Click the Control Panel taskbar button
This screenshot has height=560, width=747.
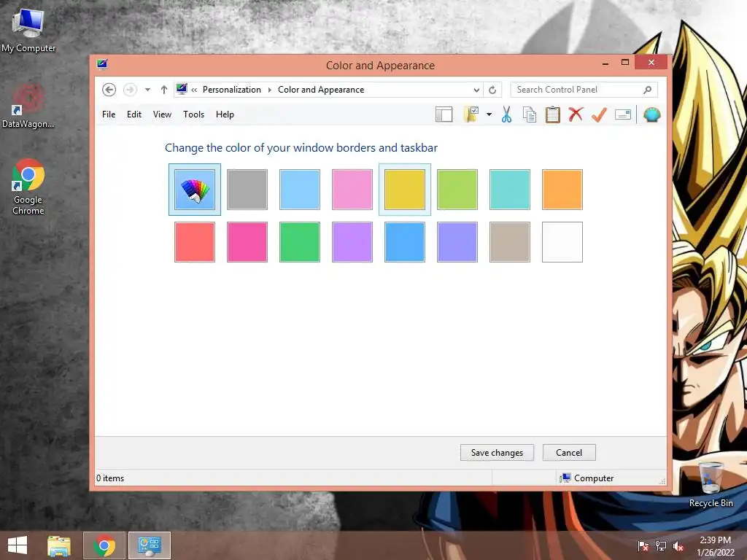[150, 545]
